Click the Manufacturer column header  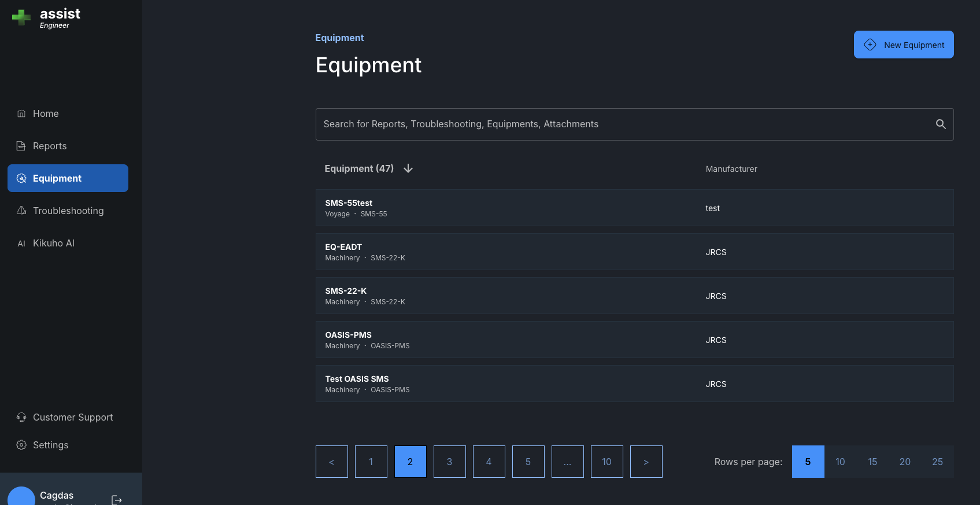(731, 169)
